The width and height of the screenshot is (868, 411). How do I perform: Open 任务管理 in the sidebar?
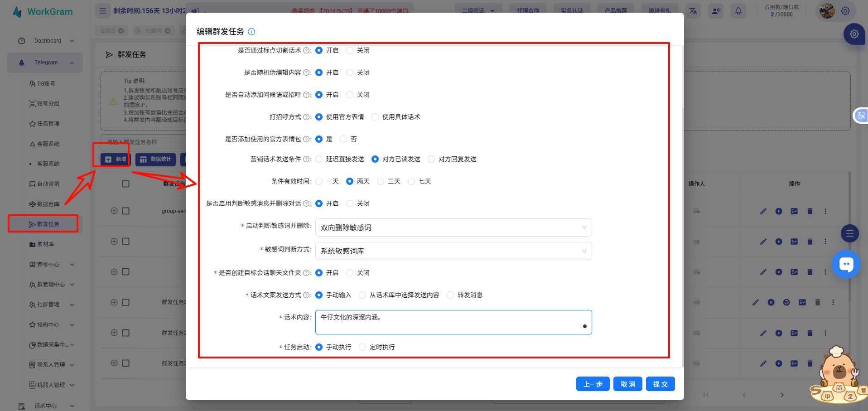tap(48, 124)
